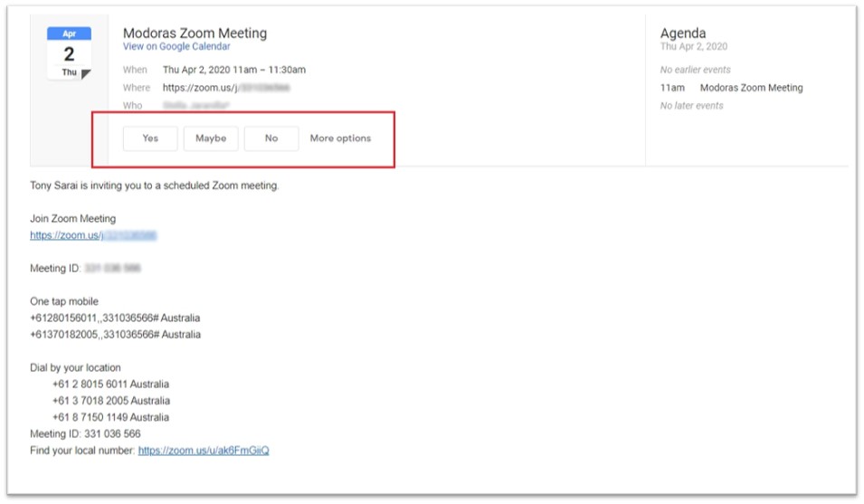Click the +61 3 7018 2005 dial-in number
Screen dimensions: 864x504
click(110, 401)
